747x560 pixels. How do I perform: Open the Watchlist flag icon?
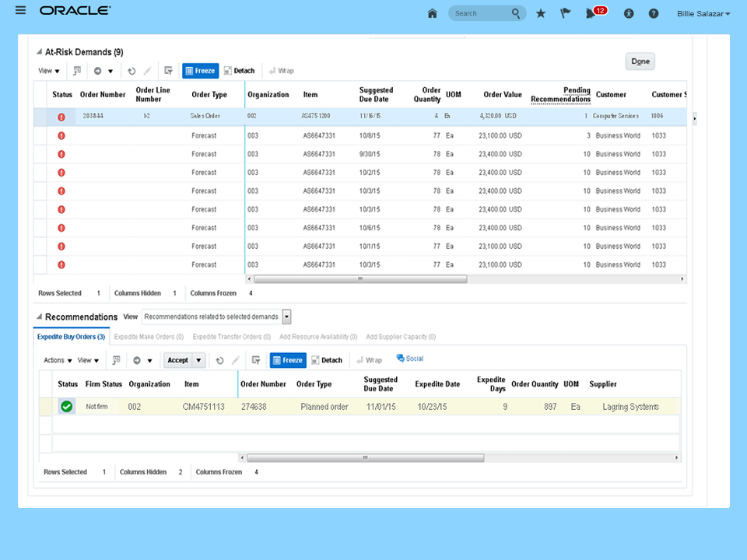point(566,13)
